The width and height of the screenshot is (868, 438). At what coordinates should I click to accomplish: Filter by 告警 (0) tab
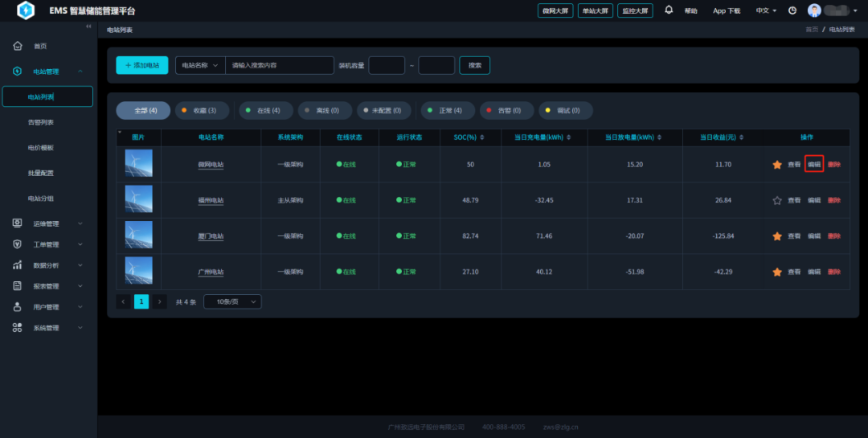(507, 111)
